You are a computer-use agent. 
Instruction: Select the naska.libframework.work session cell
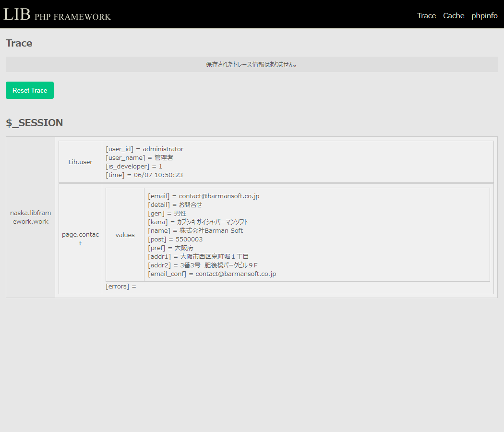(31, 217)
